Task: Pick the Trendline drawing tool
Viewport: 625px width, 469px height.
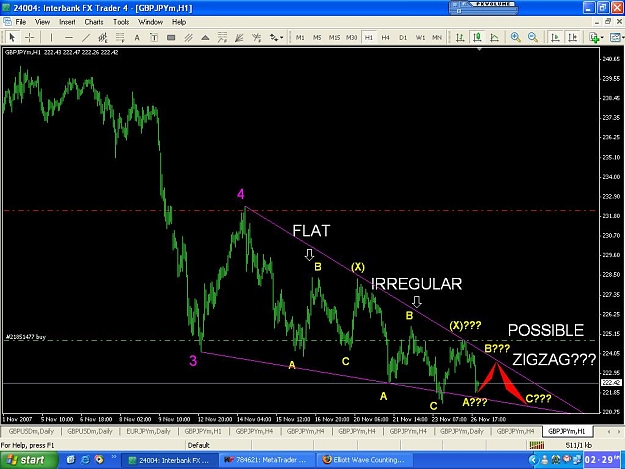Action: (85, 37)
